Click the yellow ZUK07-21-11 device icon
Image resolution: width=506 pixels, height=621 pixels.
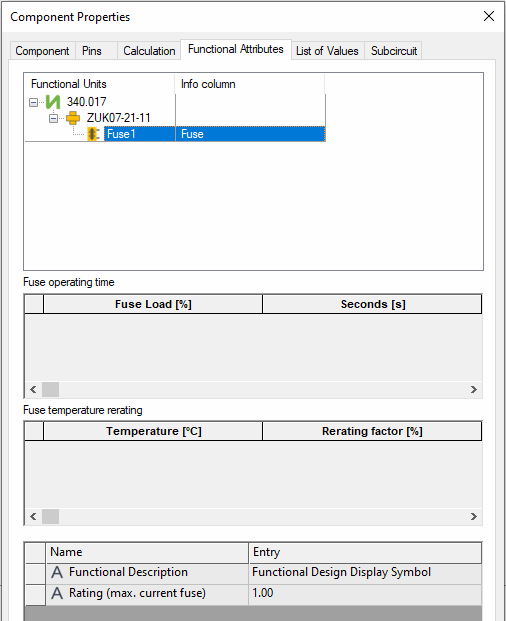[x=72, y=118]
